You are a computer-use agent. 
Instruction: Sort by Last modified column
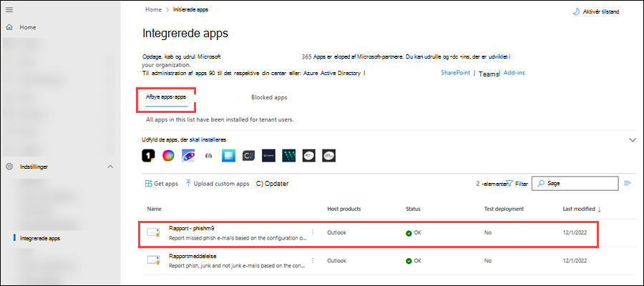point(582,209)
